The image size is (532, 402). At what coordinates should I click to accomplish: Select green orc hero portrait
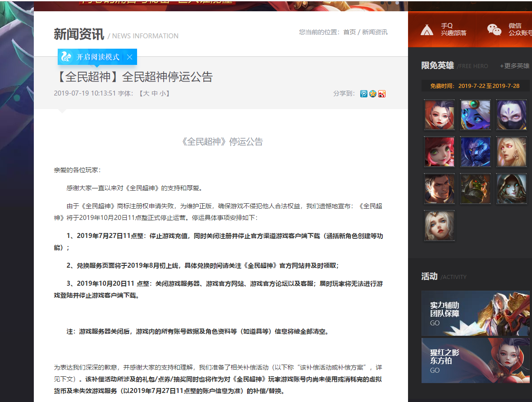[x=475, y=189]
